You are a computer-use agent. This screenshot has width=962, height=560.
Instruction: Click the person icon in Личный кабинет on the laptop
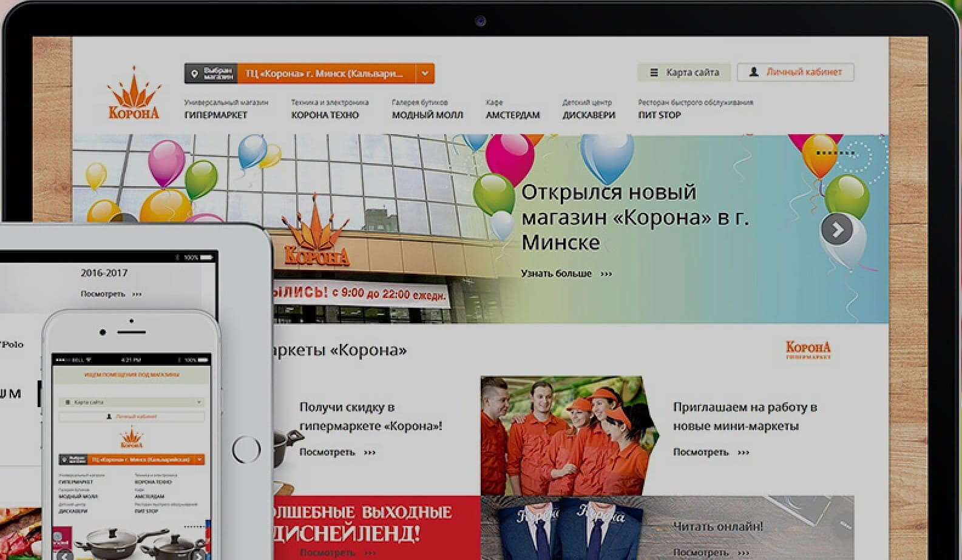[x=754, y=72]
